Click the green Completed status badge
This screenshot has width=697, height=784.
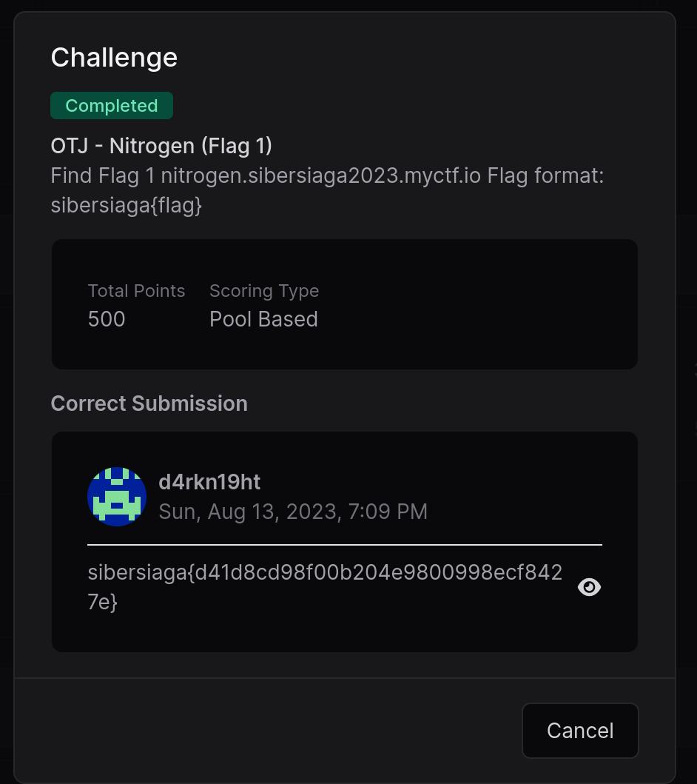point(112,106)
